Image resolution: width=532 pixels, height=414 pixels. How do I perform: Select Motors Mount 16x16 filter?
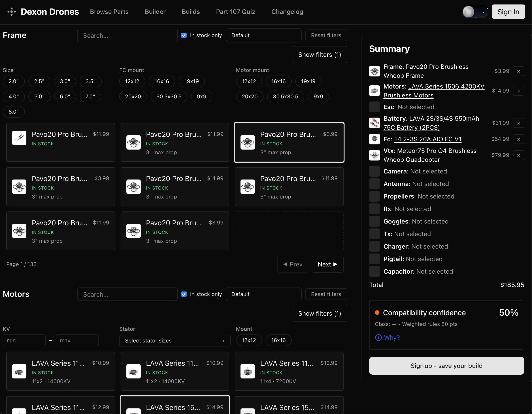point(279,340)
